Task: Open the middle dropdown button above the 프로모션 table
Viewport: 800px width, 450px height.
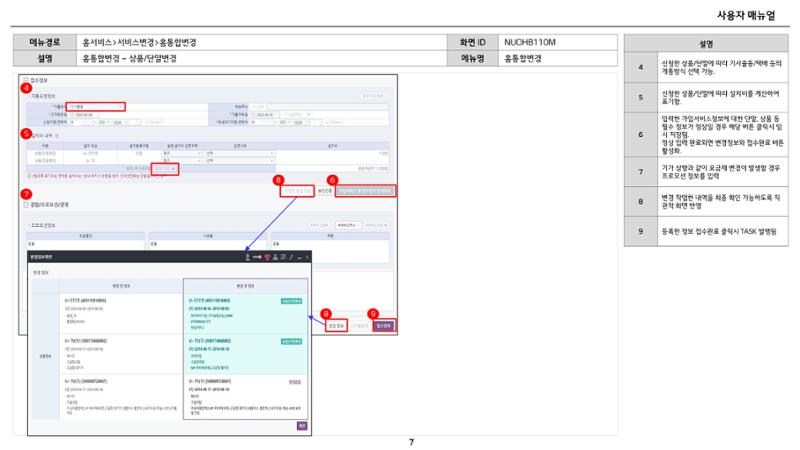Action: point(347,225)
